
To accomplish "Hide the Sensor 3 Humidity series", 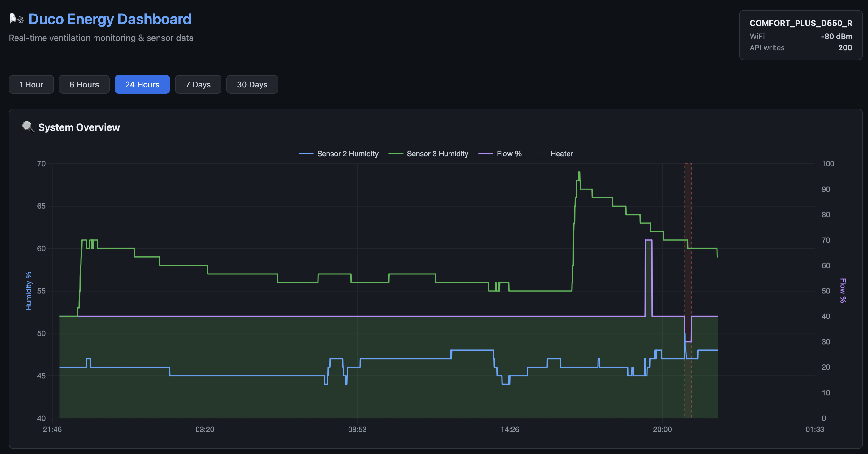I will pos(437,154).
